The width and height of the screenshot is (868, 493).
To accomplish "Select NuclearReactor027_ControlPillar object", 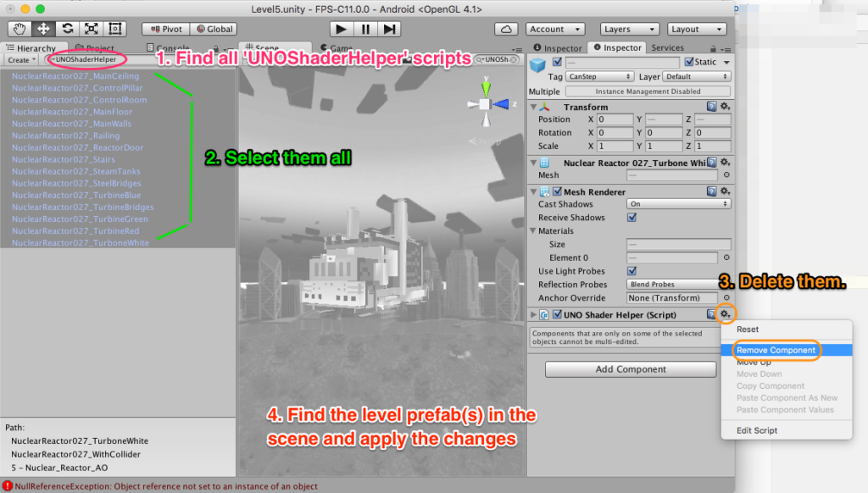I will tap(77, 88).
